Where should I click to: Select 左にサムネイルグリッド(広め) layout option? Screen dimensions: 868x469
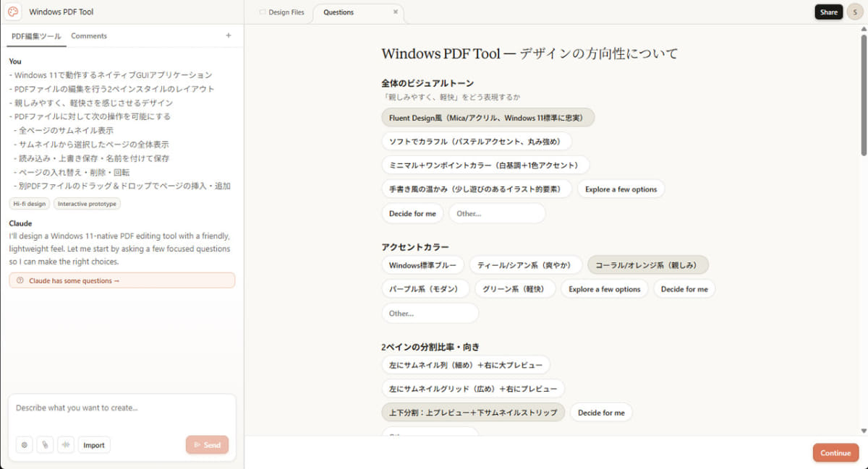click(472, 389)
